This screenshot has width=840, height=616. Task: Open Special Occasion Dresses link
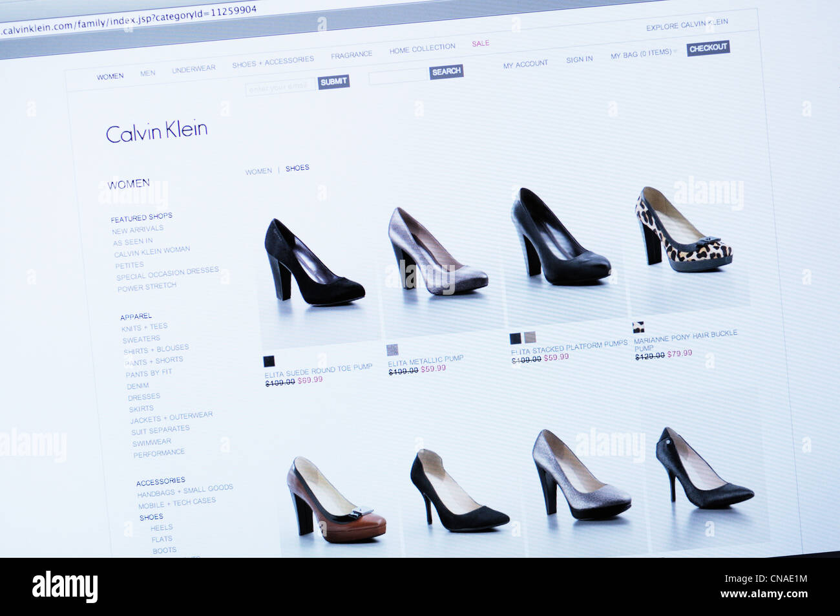pos(167,273)
